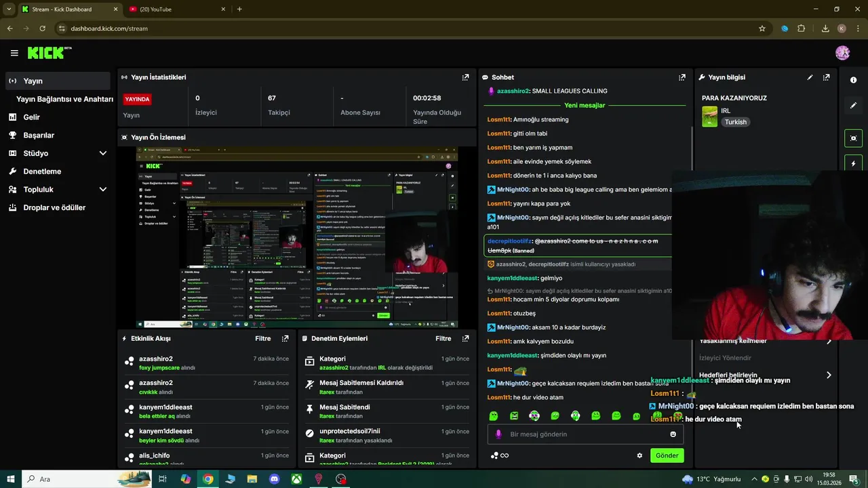The height and width of the screenshot is (488, 868).
Task: Click the IRL category thumbnail
Action: 709,117
